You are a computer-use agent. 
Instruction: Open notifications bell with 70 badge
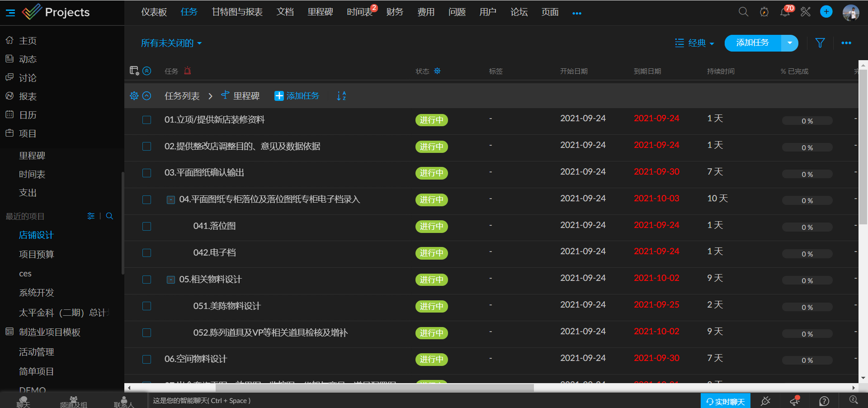point(785,12)
